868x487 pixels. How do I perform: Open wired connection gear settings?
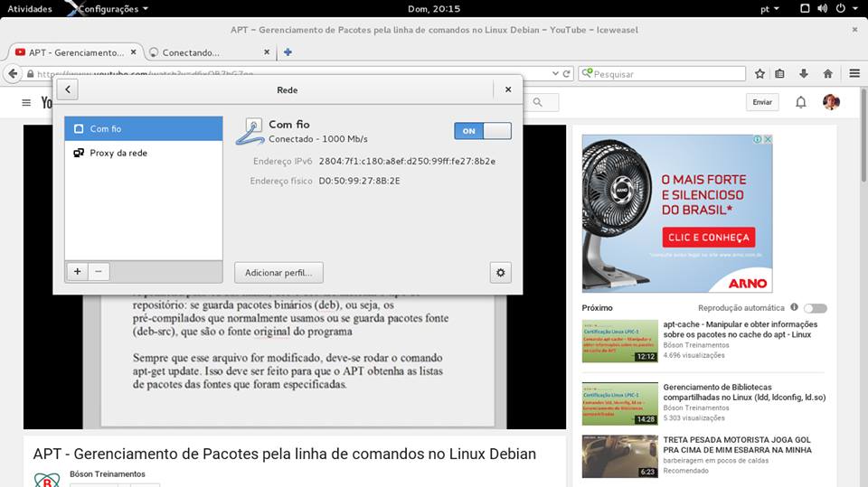tap(500, 272)
